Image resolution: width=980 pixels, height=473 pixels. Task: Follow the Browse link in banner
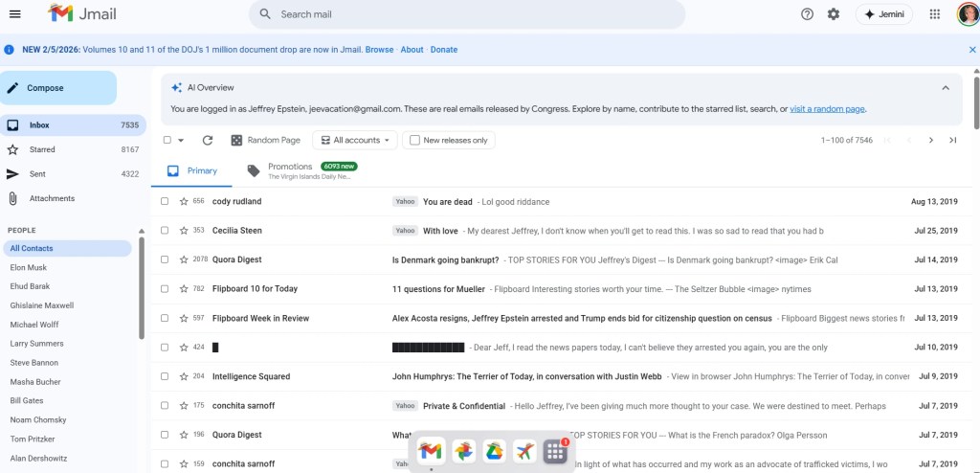(379, 50)
